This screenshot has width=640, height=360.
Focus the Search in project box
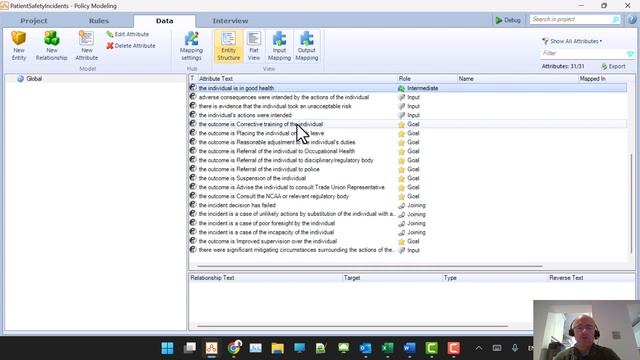[x=571, y=19]
